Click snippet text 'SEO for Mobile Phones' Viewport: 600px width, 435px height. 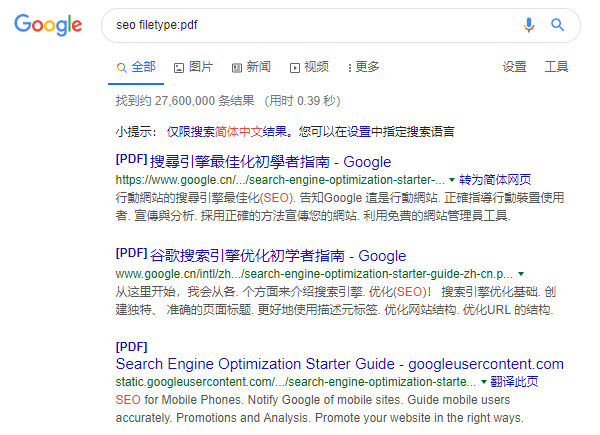click(x=179, y=400)
